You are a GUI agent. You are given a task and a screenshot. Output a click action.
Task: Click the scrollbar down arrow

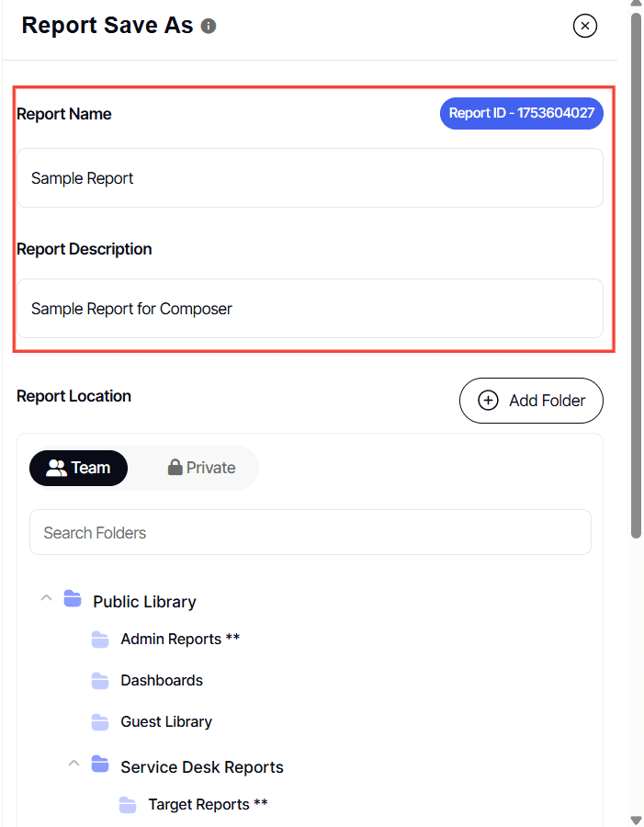tap(636, 820)
